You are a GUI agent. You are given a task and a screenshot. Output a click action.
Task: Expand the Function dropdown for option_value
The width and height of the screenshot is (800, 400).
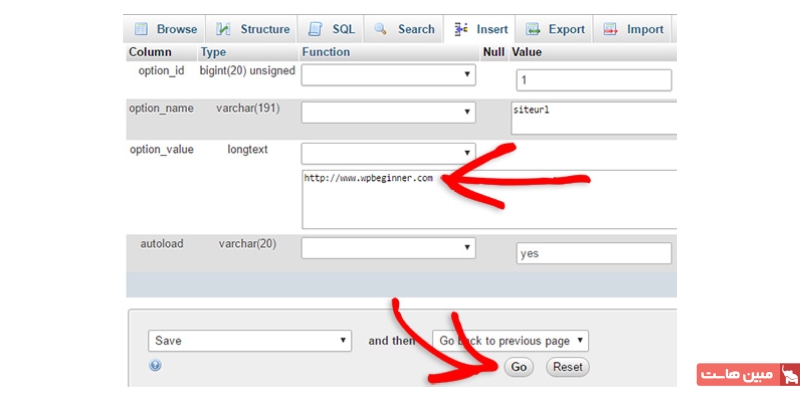click(x=388, y=153)
